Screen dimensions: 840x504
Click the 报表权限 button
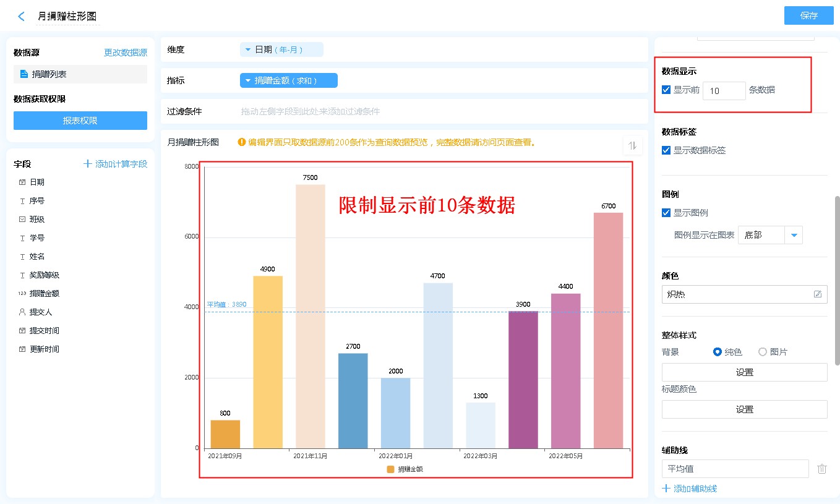tap(80, 121)
